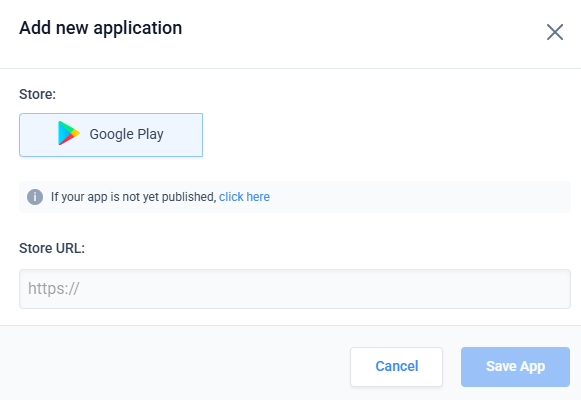Viewport: 581px width, 400px height.
Task: Open the 'click here' unpublished app link
Action: pos(244,197)
